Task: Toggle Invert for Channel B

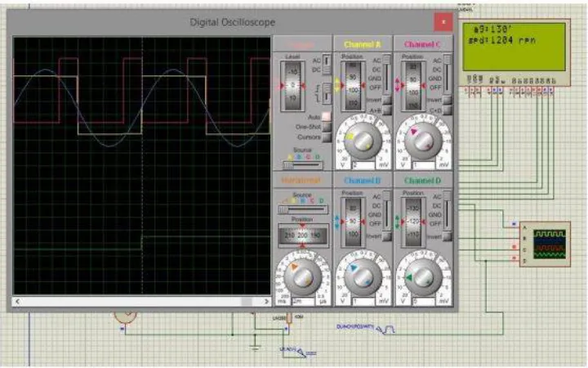Action: pyautogui.click(x=386, y=236)
